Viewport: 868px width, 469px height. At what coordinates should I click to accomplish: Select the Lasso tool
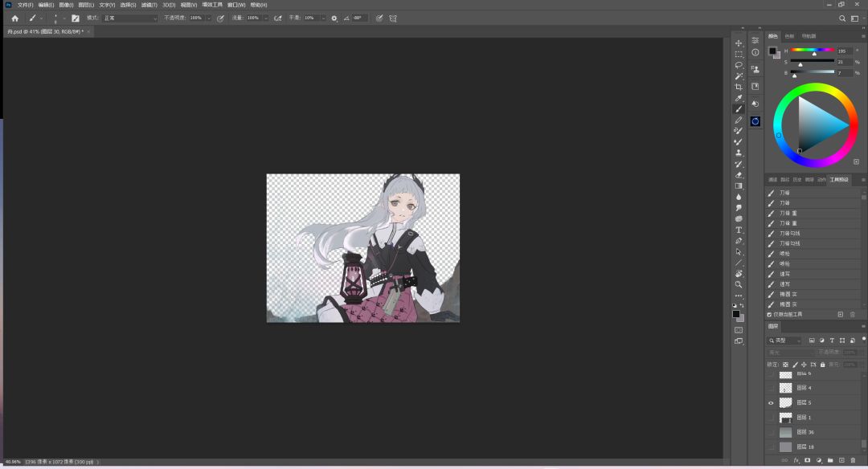[x=739, y=65]
